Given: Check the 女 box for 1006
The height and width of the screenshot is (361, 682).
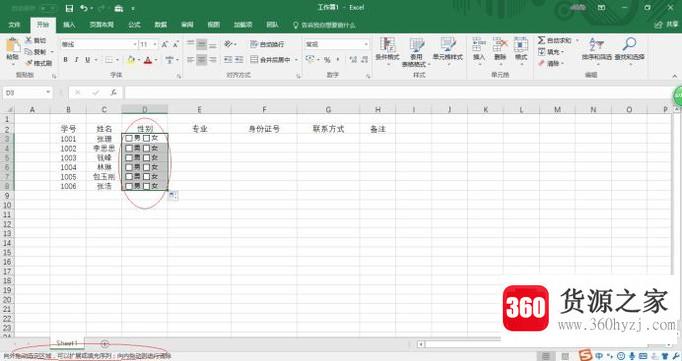Looking at the screenshot, I should [x=147, y=186].
